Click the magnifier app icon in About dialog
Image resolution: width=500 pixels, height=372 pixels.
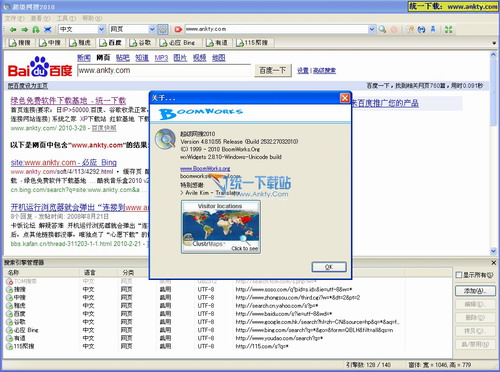tap(165, 139)
